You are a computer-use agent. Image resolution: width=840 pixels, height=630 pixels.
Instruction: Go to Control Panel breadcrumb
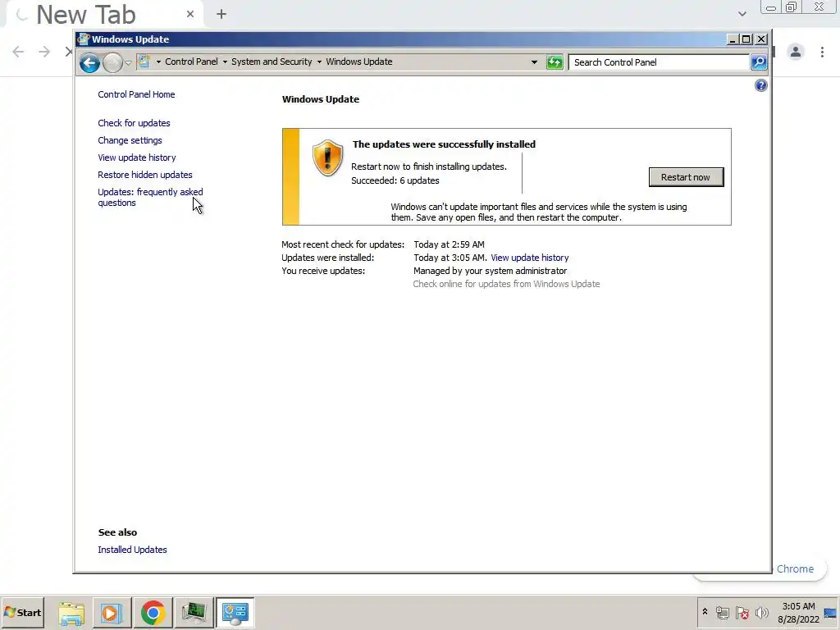[x=191, y=62]
